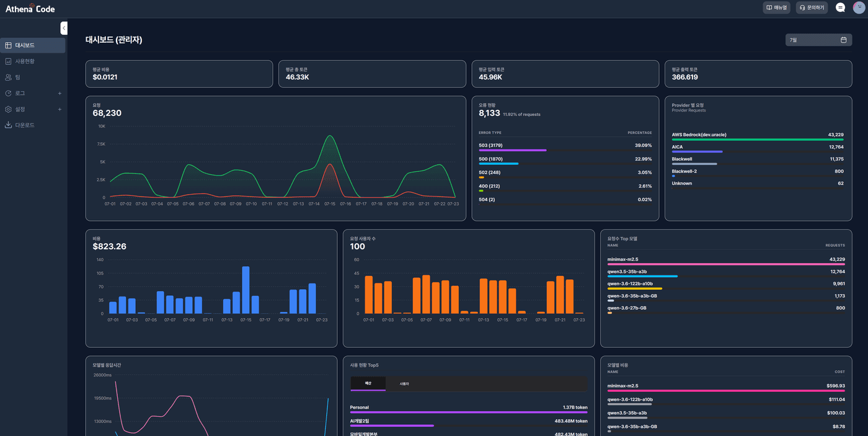Expand the 설정 menu with its plus
The width and height of the screenshot is (868, 436).
coord(60,109)
